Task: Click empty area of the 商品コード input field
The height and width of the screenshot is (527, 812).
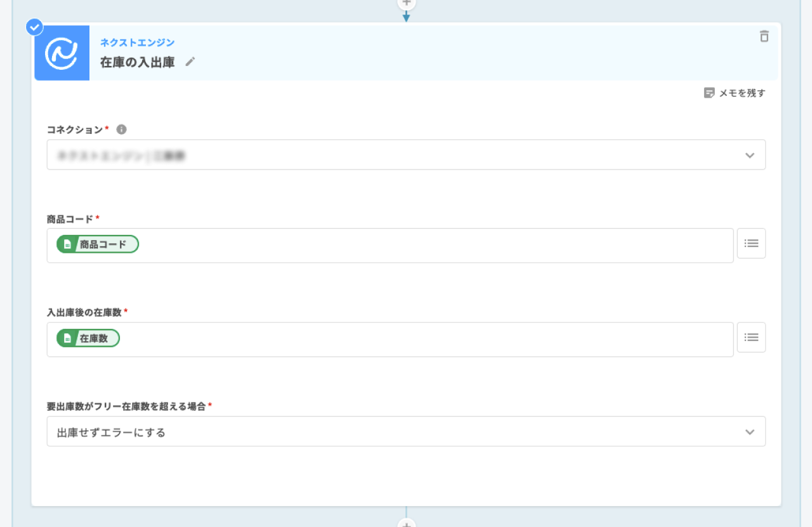Action: (x=431, y=245)
